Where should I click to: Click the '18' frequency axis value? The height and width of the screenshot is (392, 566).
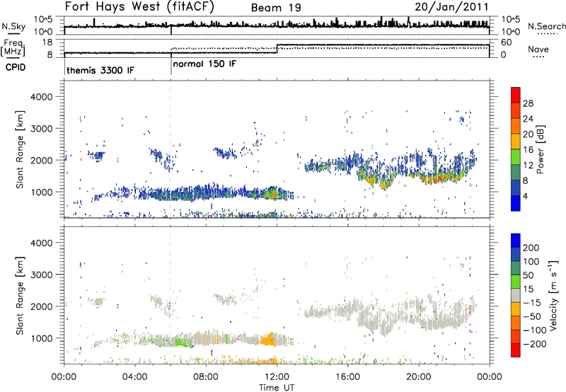(47, 42)
